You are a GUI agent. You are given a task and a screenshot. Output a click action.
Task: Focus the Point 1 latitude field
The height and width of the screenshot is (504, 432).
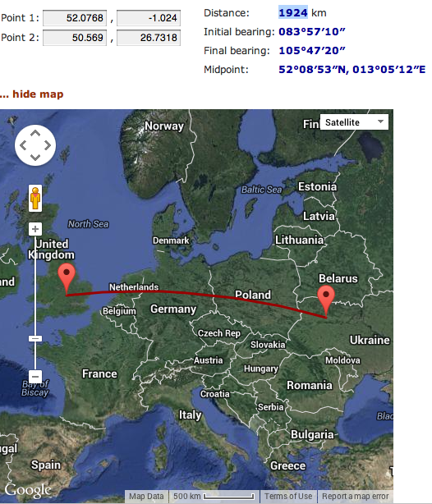click(75, 18)
